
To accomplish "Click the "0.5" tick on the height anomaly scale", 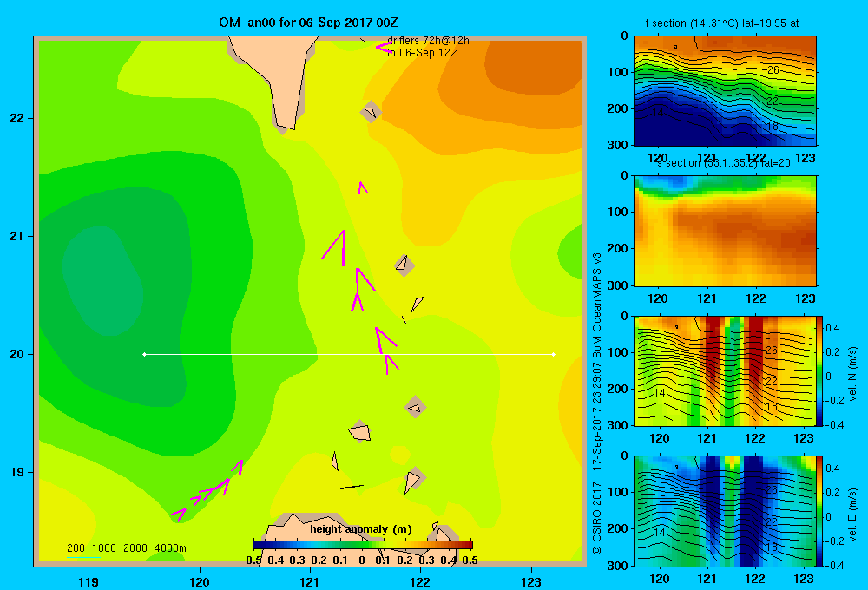I will [x=470, y=560].
